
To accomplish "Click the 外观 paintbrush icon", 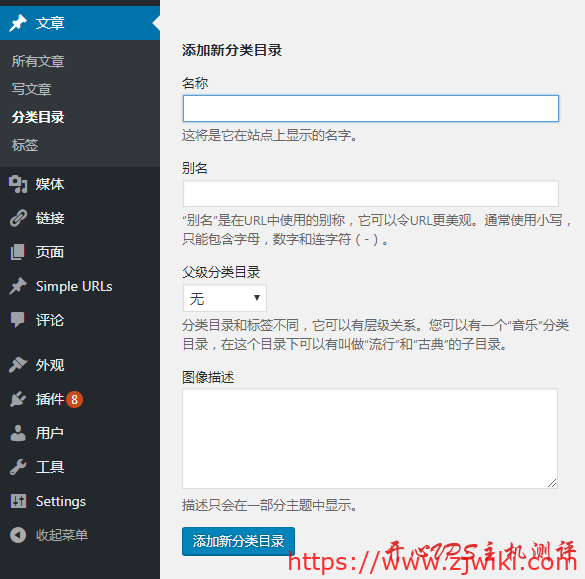I will coord(18,365).
